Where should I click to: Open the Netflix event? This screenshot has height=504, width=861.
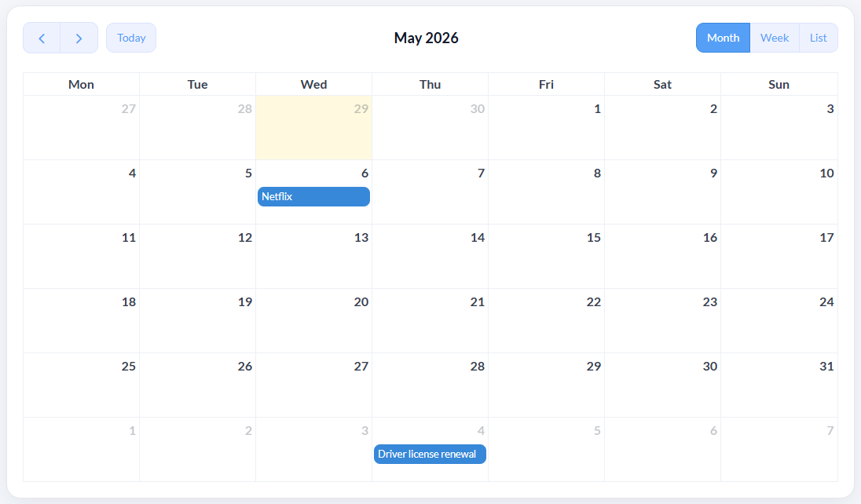pyautogui.click(x=313, y=196)
